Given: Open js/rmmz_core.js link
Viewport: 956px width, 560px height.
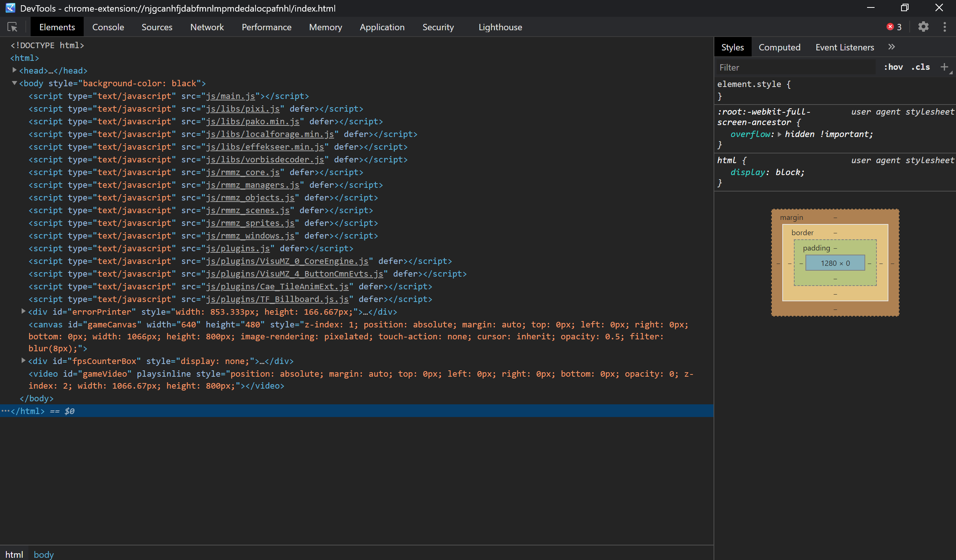Looking at the screenshot, I should coord(243,172).
